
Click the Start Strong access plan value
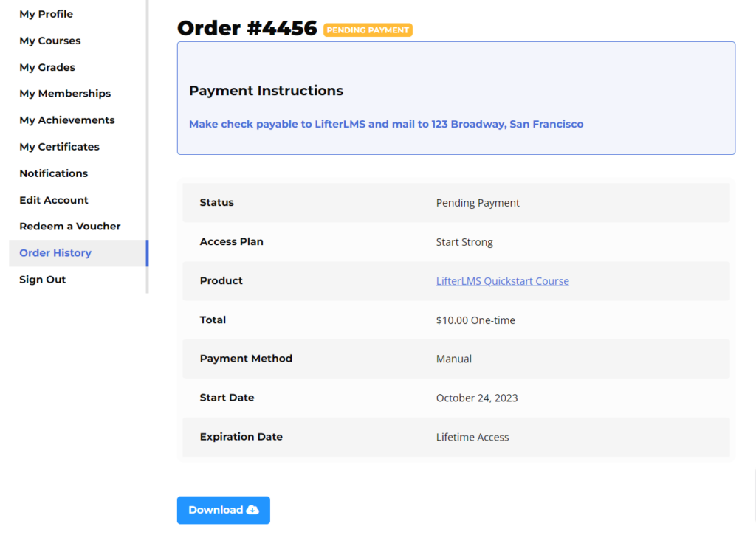click(464, 241)
